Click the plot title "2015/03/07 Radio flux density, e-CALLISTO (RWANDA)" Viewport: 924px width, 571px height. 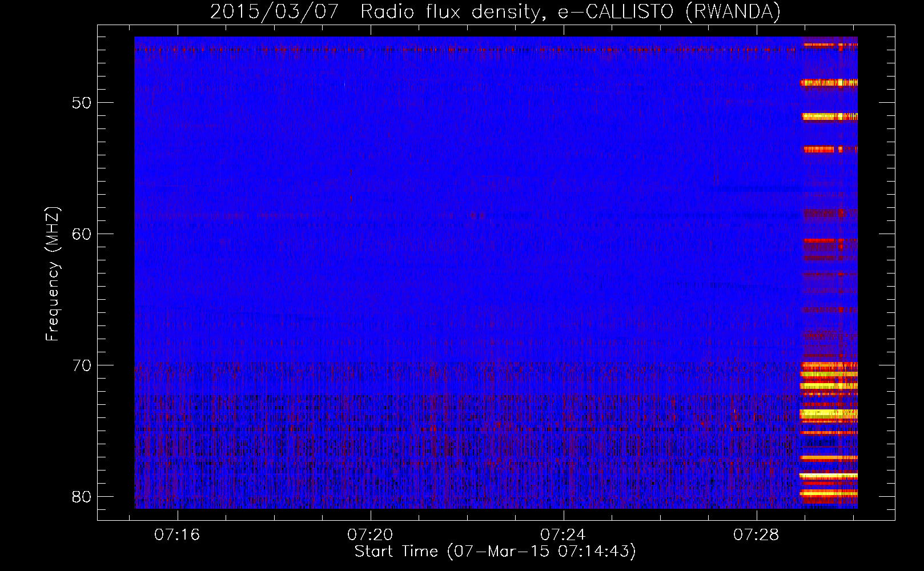pyautogui.click(x=495, y=12)
